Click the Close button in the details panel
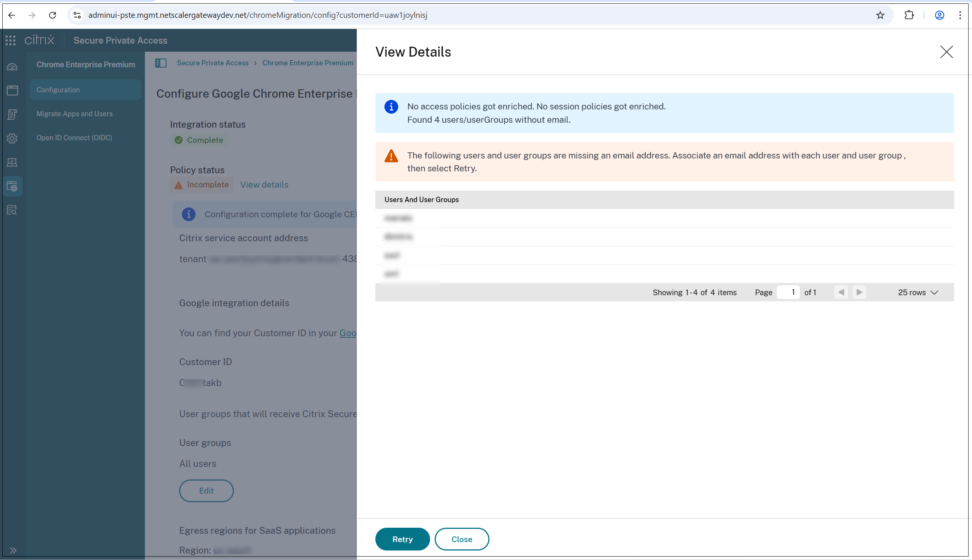 coord(462,539)
